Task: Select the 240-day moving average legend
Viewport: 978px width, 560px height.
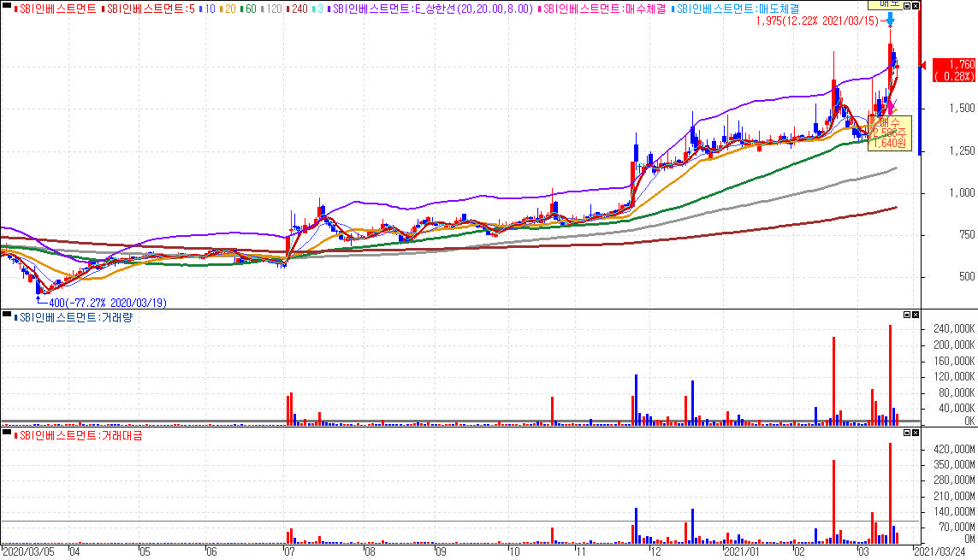Action: click(x=298, y=9)
